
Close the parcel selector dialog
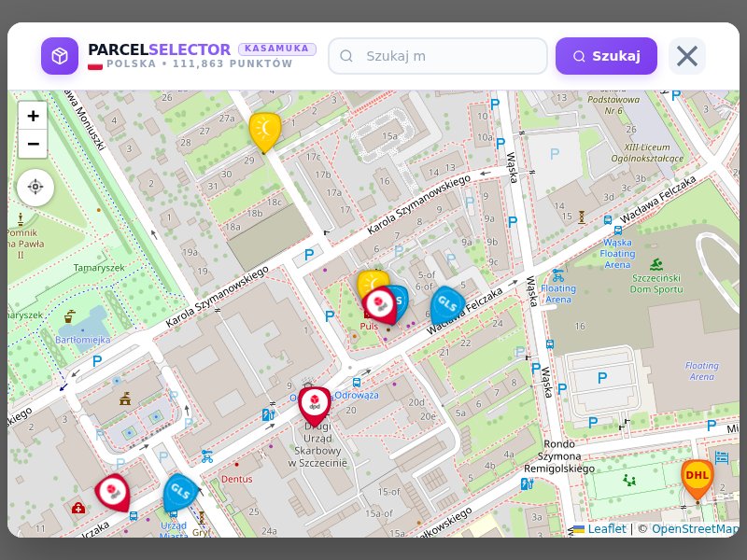[686, 56]
